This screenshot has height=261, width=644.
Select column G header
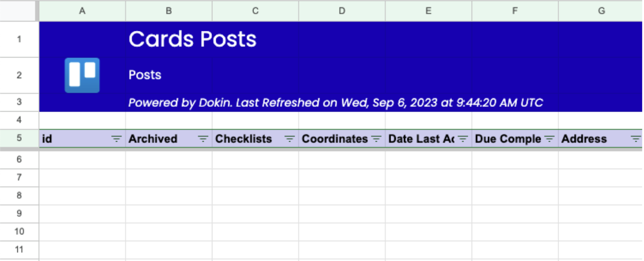click(601, 11)
